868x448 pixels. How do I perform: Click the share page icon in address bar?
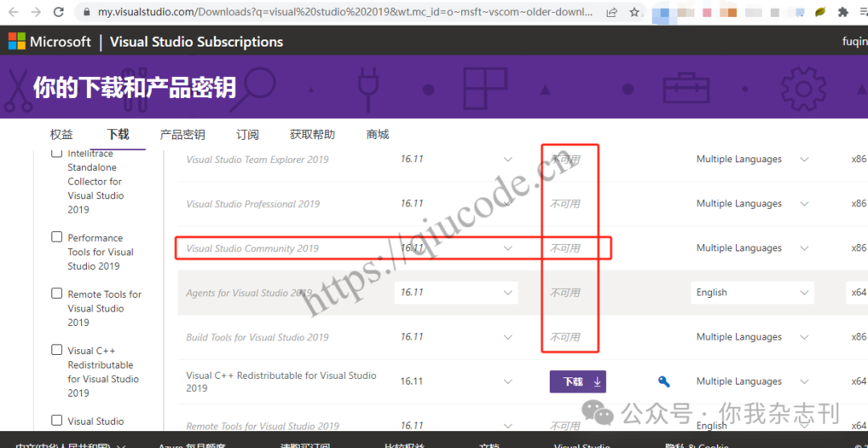point(612,11)
